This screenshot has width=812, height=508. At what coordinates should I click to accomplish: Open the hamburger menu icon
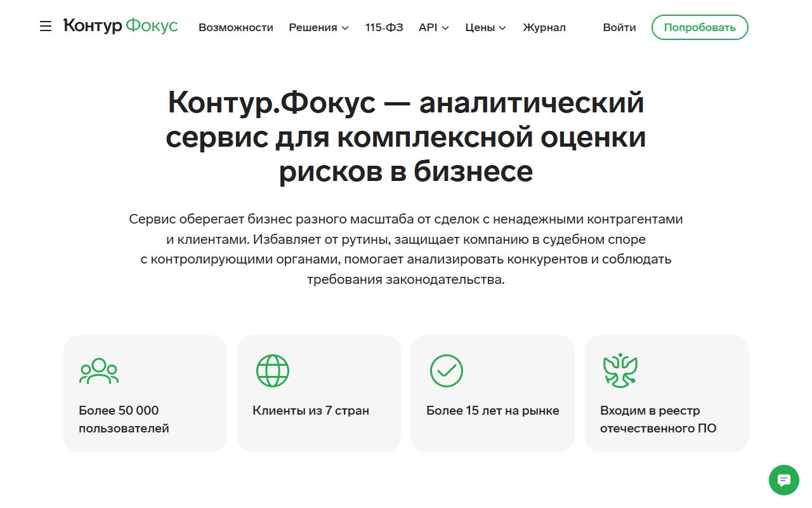tap(46, 27)
